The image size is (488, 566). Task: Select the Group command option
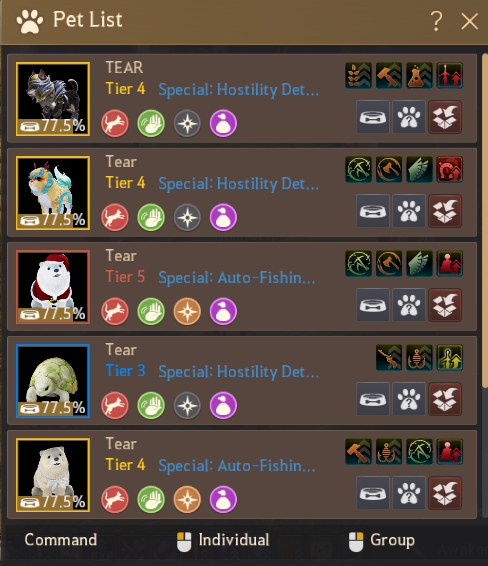point(382,541)
